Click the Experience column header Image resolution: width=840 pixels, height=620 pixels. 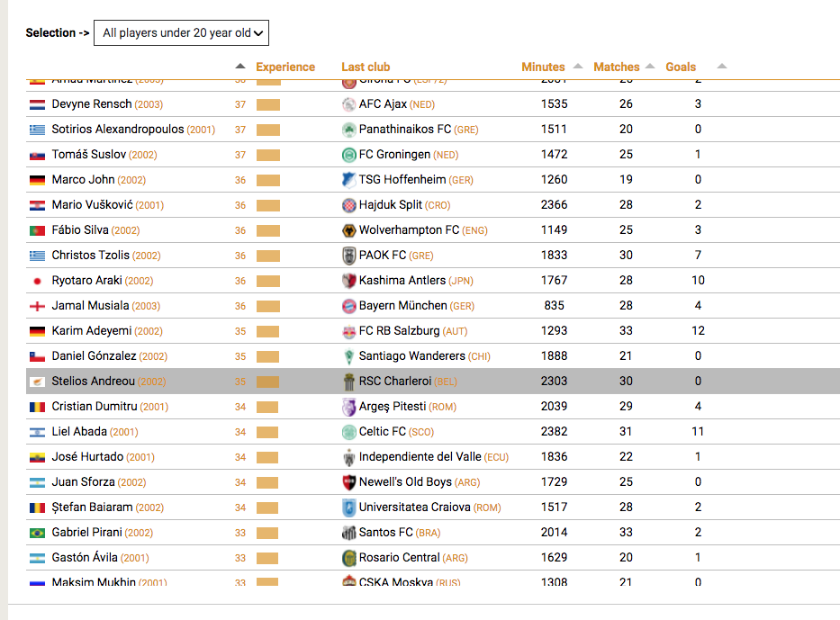pyautogui.click(x=285, y=67)
